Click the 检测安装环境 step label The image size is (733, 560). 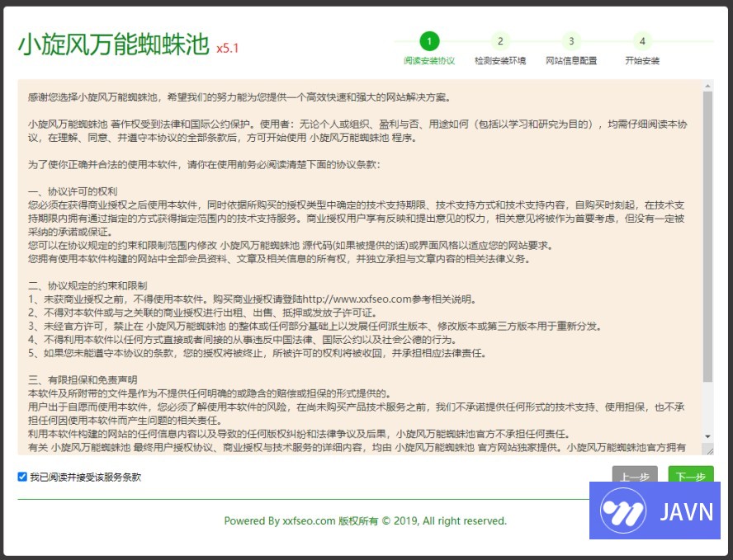(x=500, y=61)
